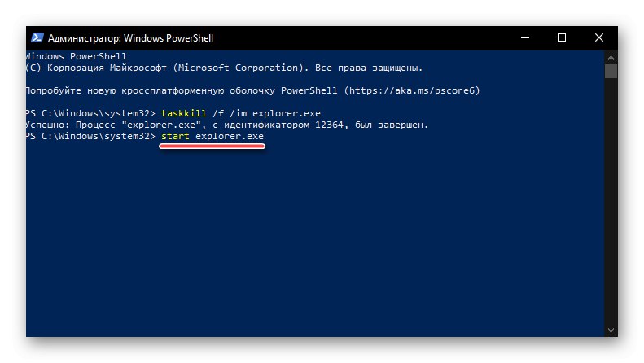The image size is (644, 363).
Task: Click the scrollbar down arrow
Action: [x=611, y=330]
